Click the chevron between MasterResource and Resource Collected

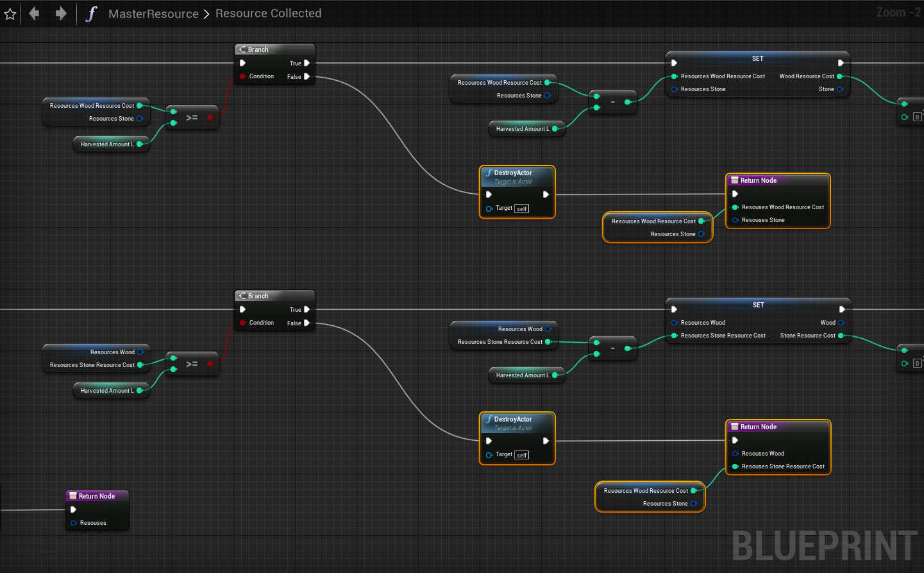tap(206, 14)
